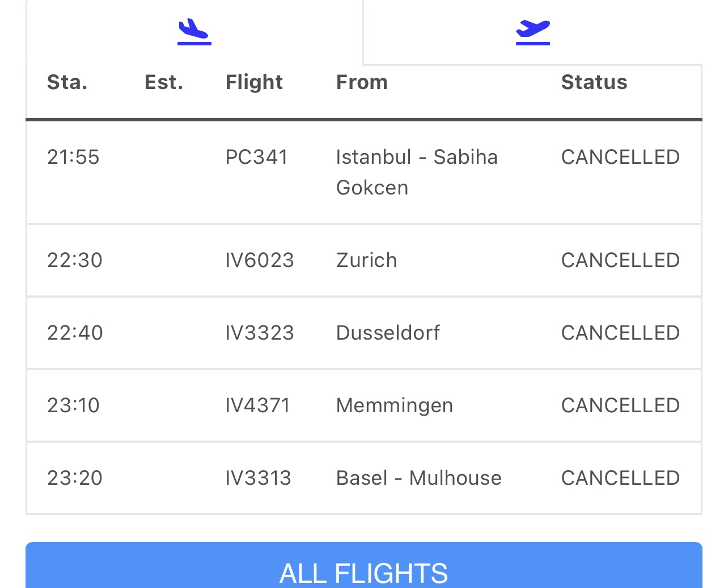Image resolution: width=728 pixels, height=588 pixels.
Task: Open flight IV3313 details
Action: (x=364, y=478)
